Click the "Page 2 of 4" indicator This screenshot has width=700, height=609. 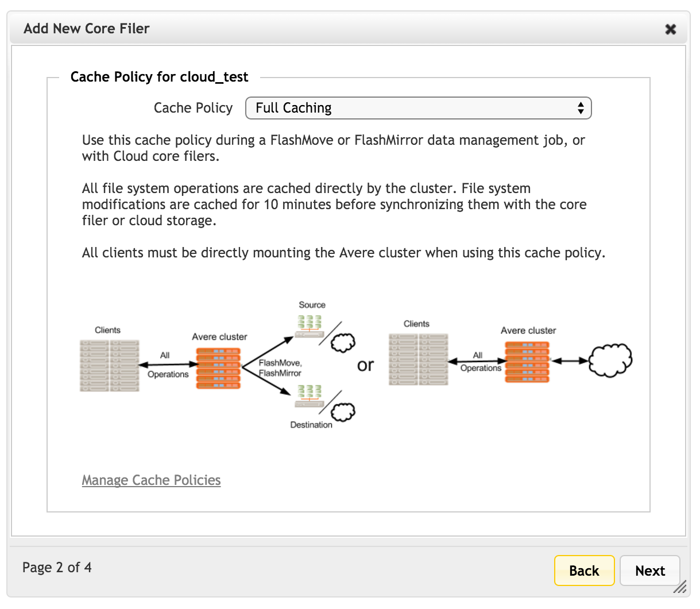click(x=57, y=568)
